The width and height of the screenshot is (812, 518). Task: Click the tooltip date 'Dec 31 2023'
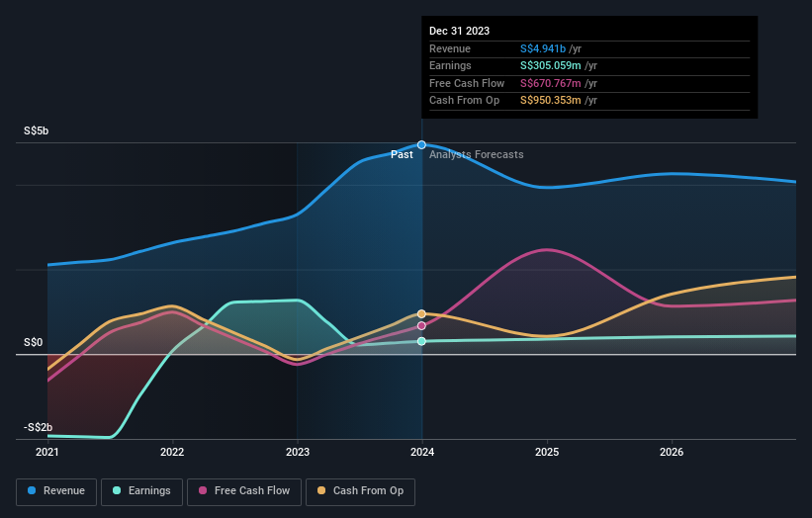coord(459,31)
